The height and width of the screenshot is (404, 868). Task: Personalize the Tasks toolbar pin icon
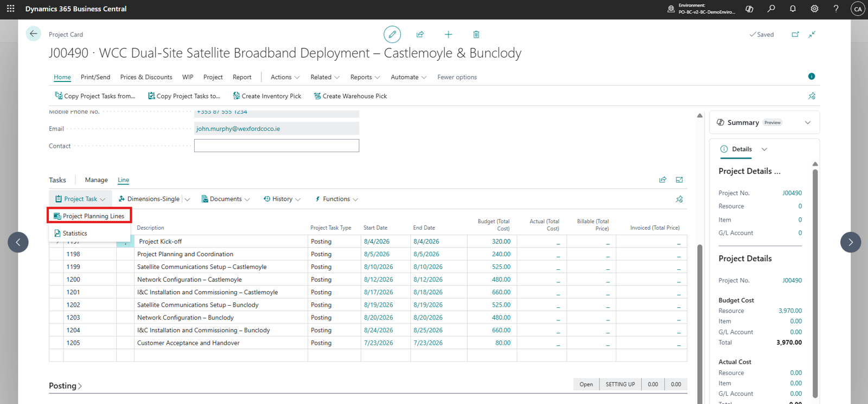pyautogui.click(x=679, y=199)
